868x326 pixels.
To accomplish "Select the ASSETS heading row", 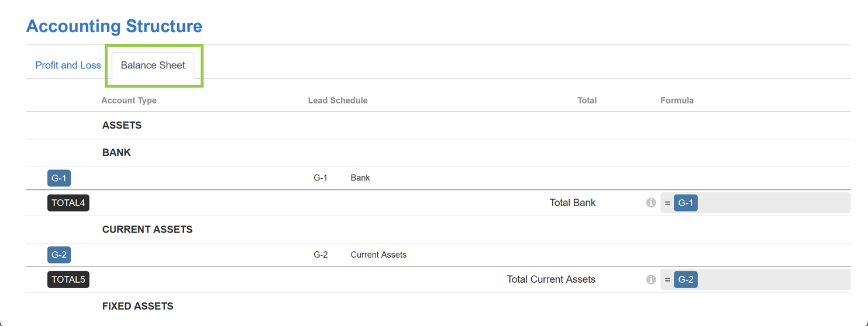I will pos(439,126).
